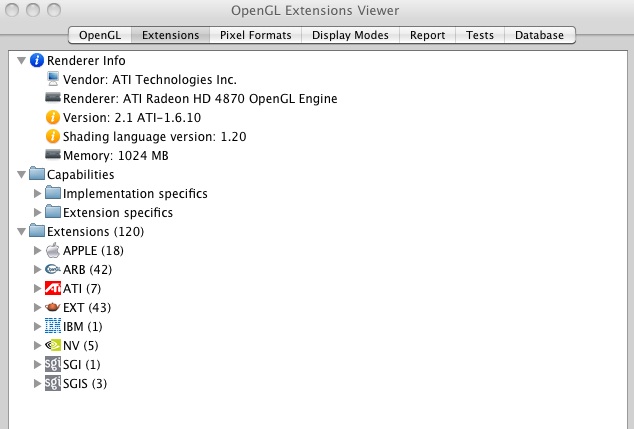The width and height of the screenshot is (634, 429).
Task: Expand the SGI (1) extensions group
Action: [x=37, y=364]
